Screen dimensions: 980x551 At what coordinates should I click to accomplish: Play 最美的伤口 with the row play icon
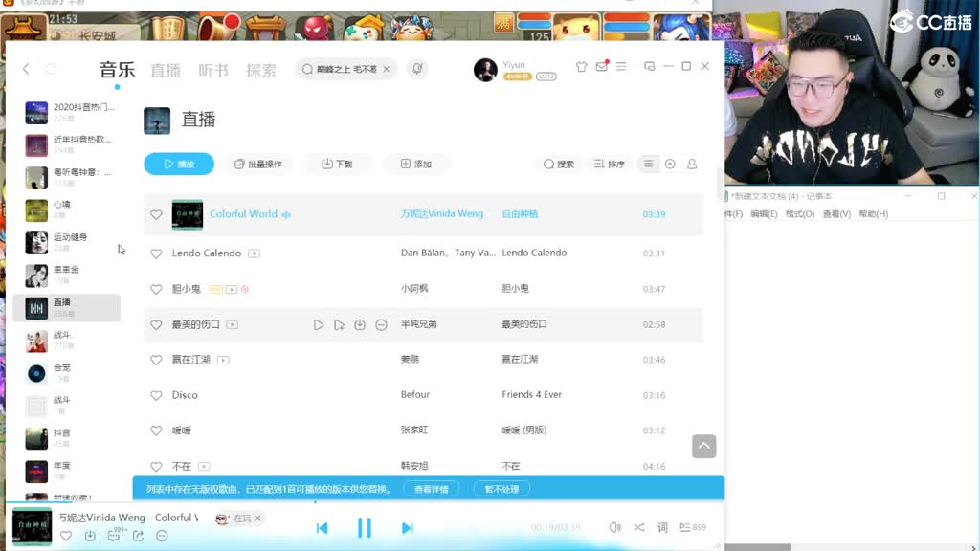[318, 325]
